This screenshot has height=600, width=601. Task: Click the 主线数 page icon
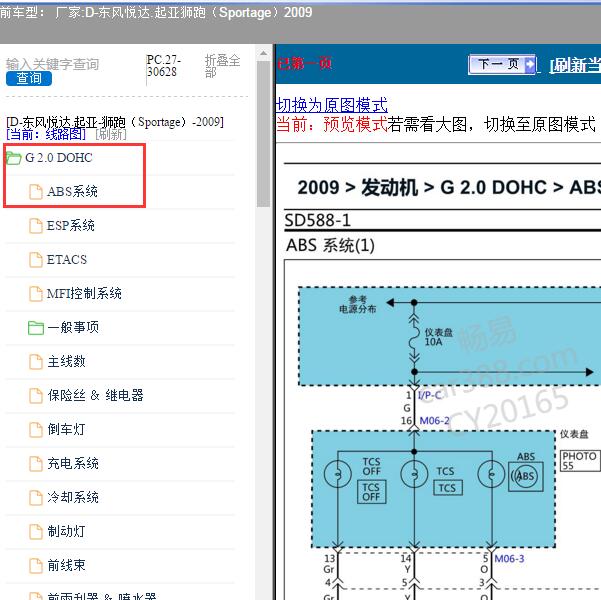point(36,362)
